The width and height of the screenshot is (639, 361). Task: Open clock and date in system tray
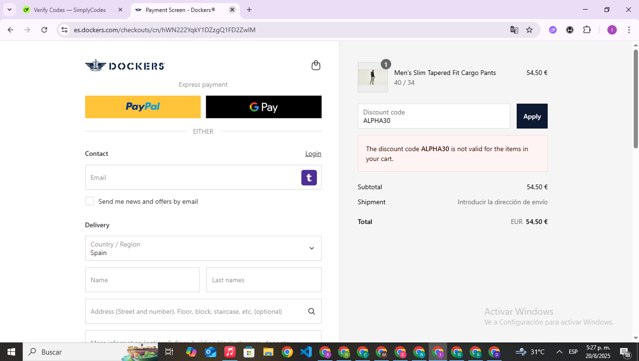(598, 352)
